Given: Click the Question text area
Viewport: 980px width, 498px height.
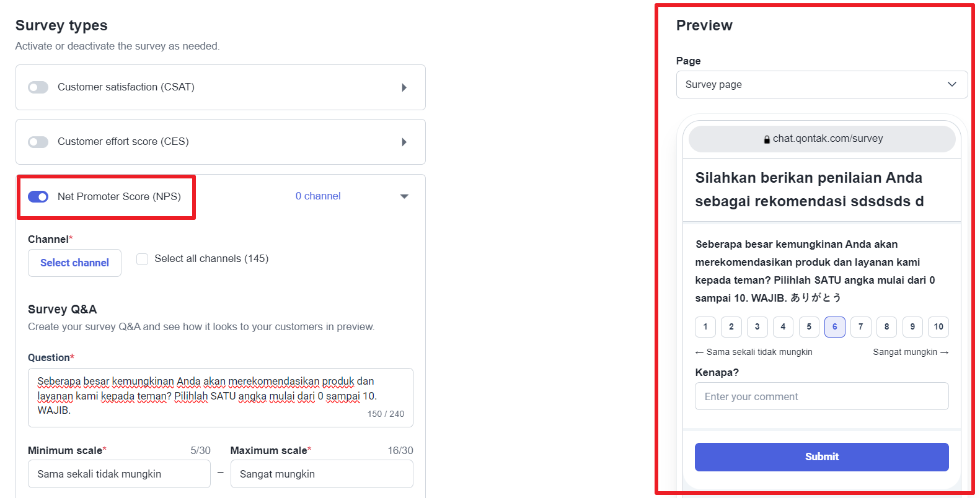Looking at the screenshot, I should [220, 396].
